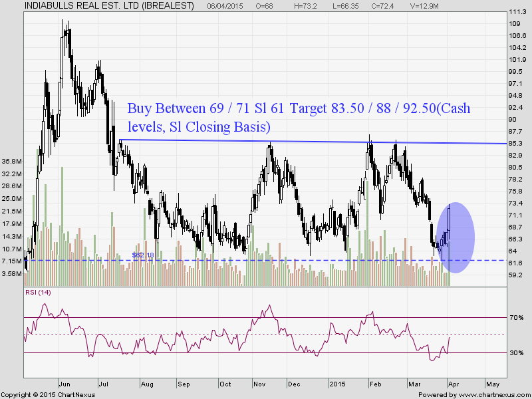
Task: Click the 3.58M volume axis label
Action: click(x=12, y=273)
